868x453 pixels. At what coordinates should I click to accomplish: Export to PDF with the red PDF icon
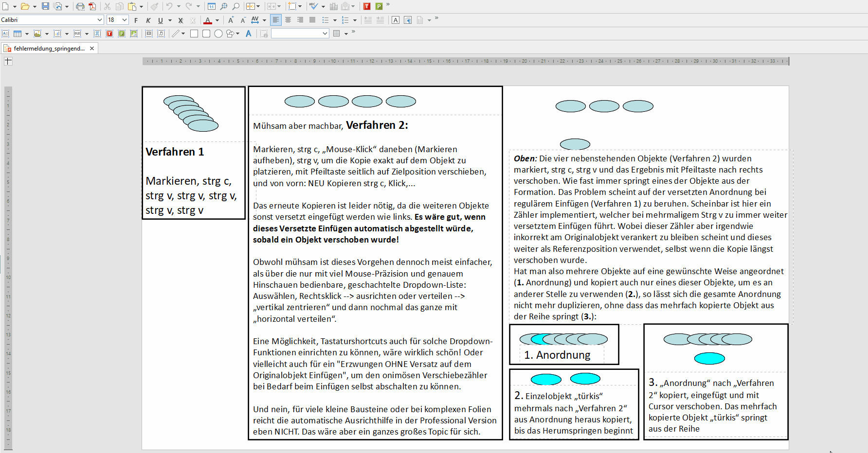click(x=92, y=6)
